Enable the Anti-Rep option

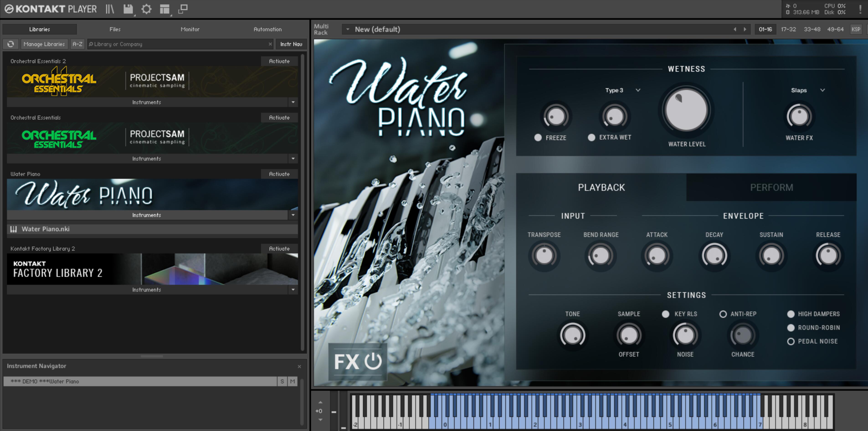tap(723, 314)
